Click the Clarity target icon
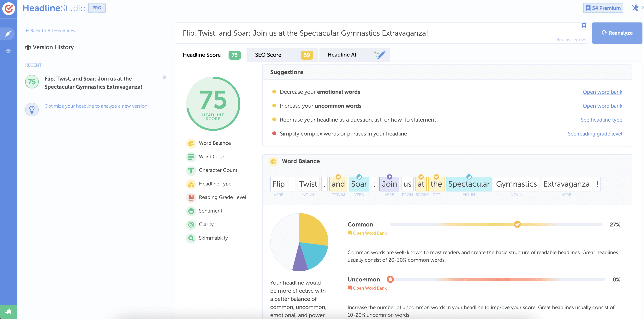Viewport: 644px width, 319px height. click(x=191, y=225)
